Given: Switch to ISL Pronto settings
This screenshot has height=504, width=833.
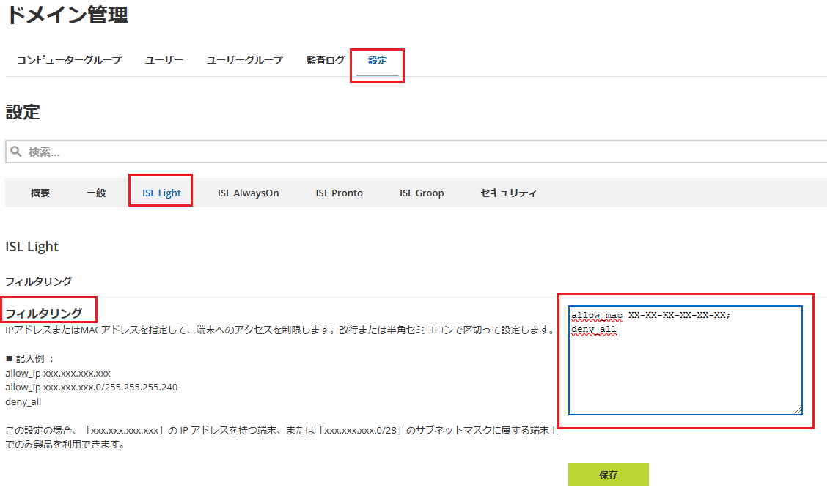Looking at the screenshot, I should [x=339, y=193].
